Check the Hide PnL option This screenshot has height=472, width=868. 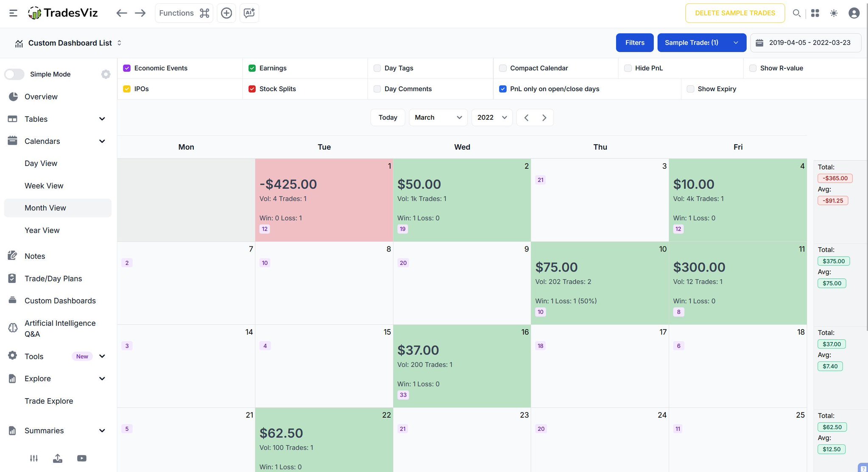(628, 68)
